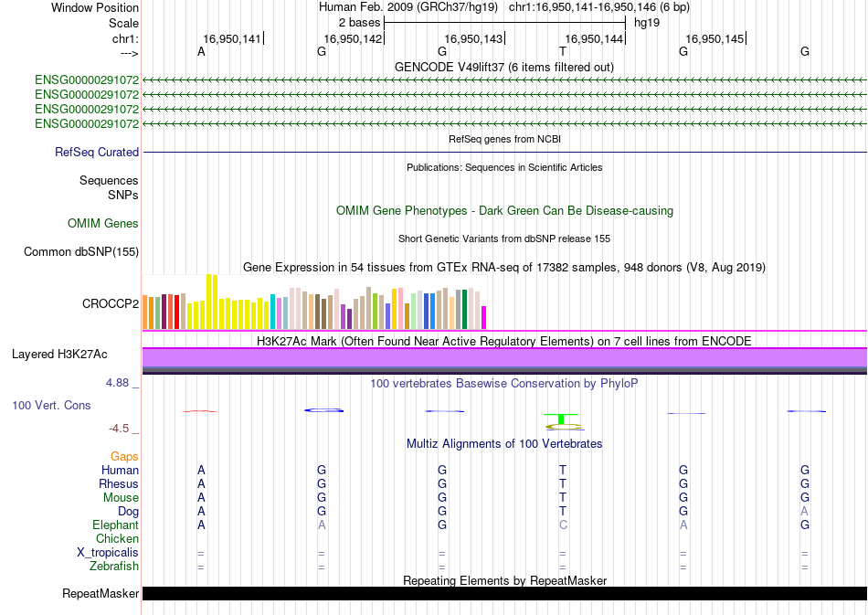Click the dark green bar in GTEx chart

464,310
